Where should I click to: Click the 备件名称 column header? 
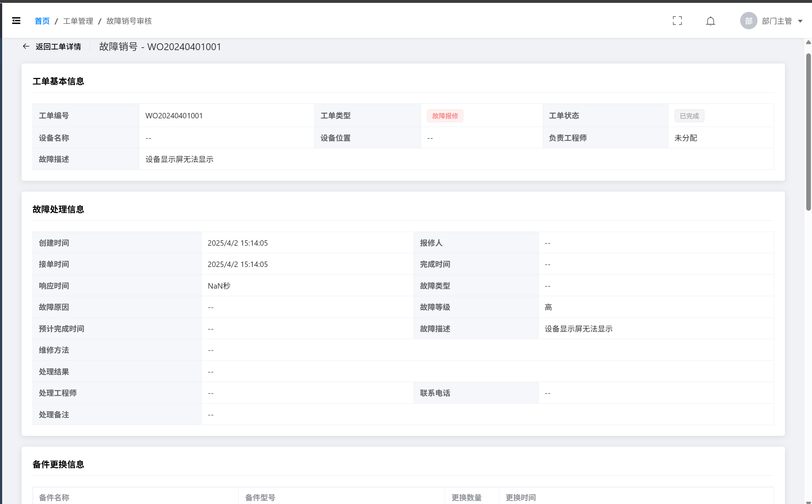[54, 498]
